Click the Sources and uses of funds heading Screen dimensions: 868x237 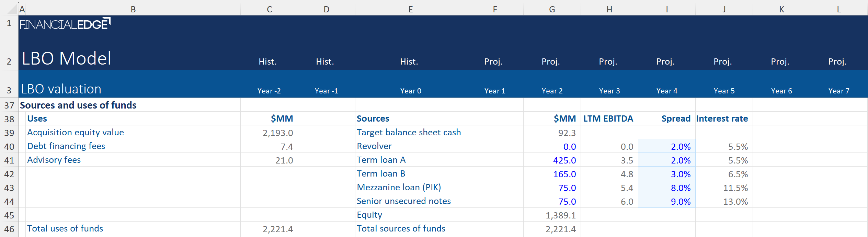pos(78,105)
